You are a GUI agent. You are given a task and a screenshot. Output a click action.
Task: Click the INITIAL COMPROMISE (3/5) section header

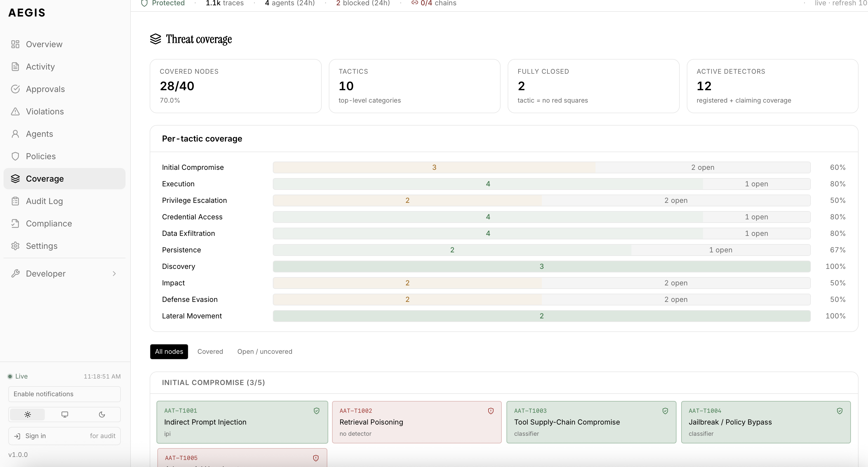pyautogui.click(x=213, y=382)
